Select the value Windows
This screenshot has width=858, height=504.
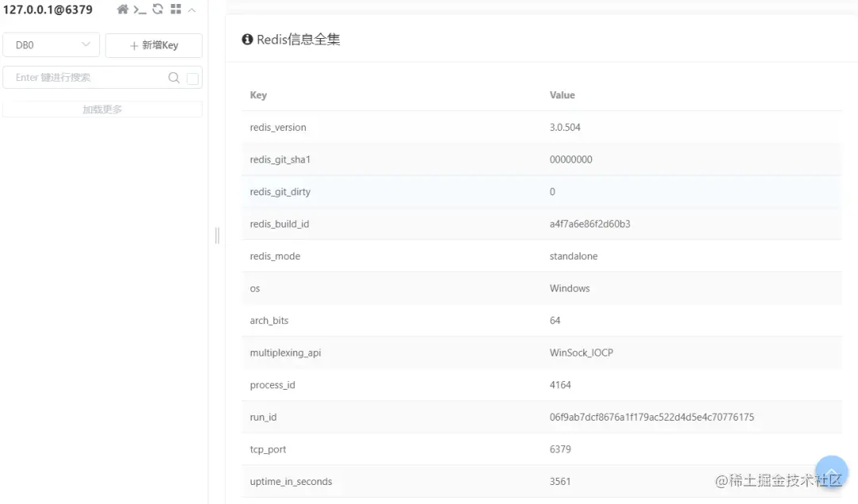pos(570,289)
